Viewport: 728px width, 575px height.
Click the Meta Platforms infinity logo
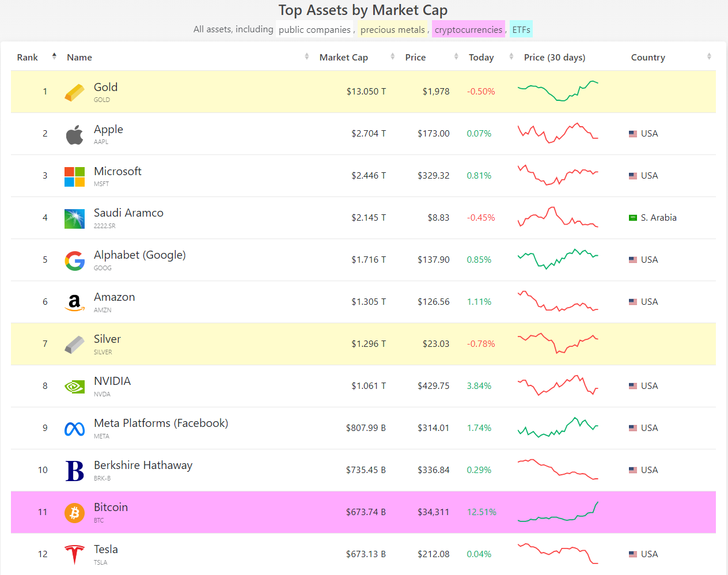point(74,429)
